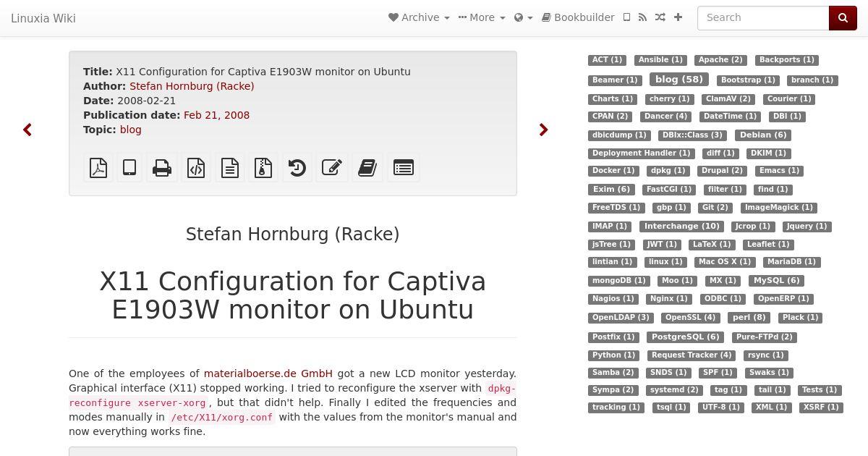The image size is (868, 456).
Task: Open the PostgreSQL (6) tag
Action: (x=686, y=337)
